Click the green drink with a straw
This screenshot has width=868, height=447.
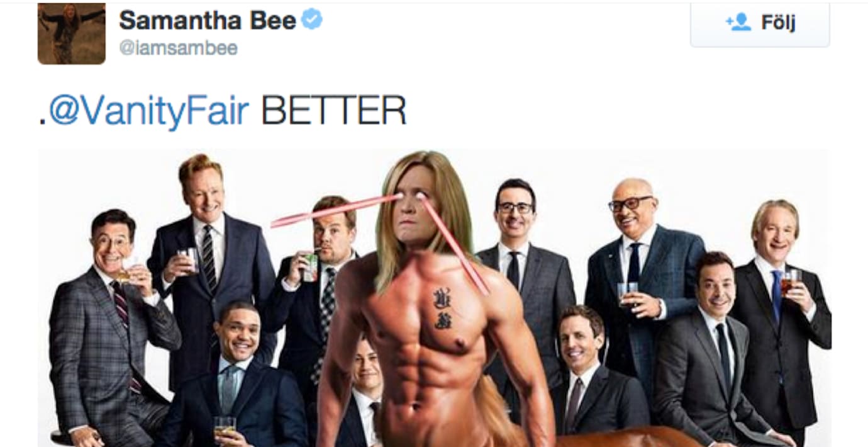[x=310, y=267]
